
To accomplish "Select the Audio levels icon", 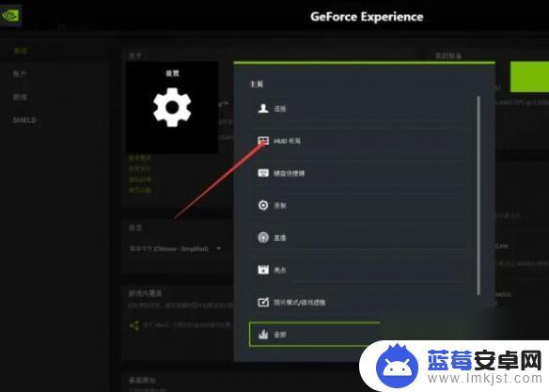I will click(263, 335).
